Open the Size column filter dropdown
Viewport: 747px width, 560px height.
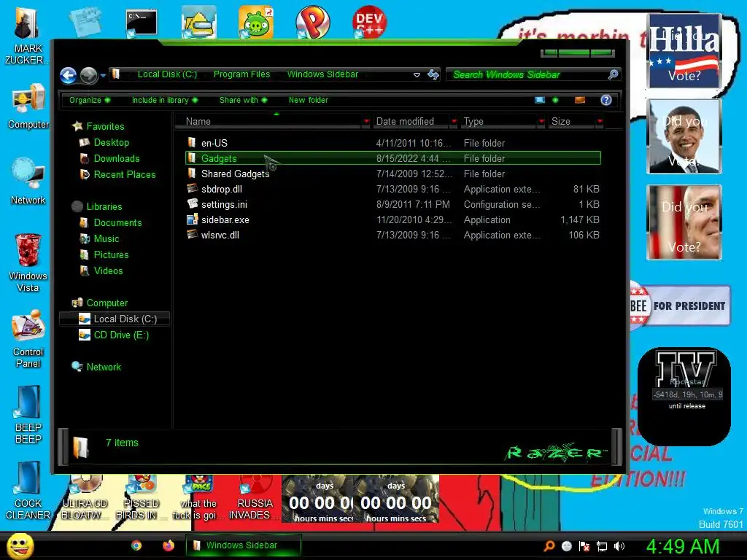[600, 122]
